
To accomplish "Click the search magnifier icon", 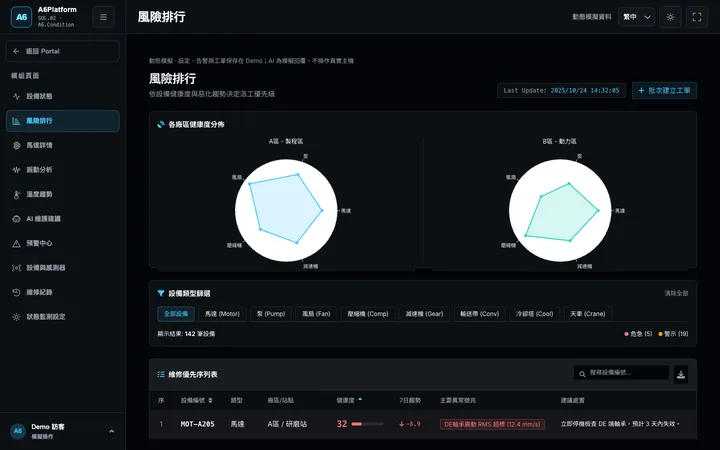I will tap(582, 374).
